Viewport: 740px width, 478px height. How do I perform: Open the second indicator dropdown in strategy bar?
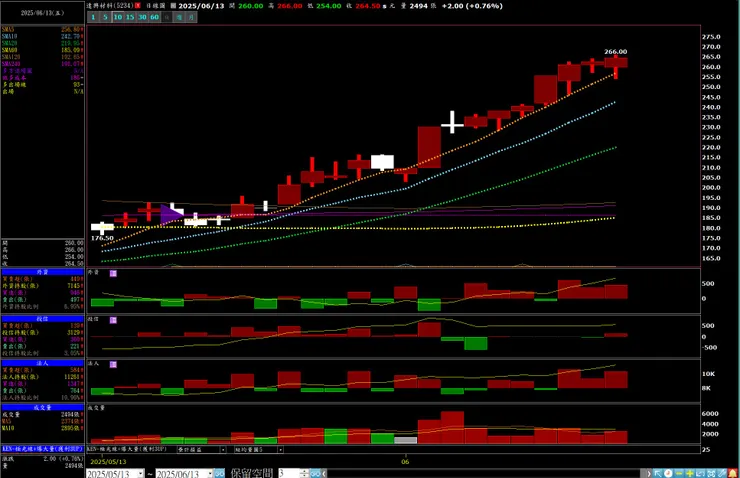click(x=280, y=450)
